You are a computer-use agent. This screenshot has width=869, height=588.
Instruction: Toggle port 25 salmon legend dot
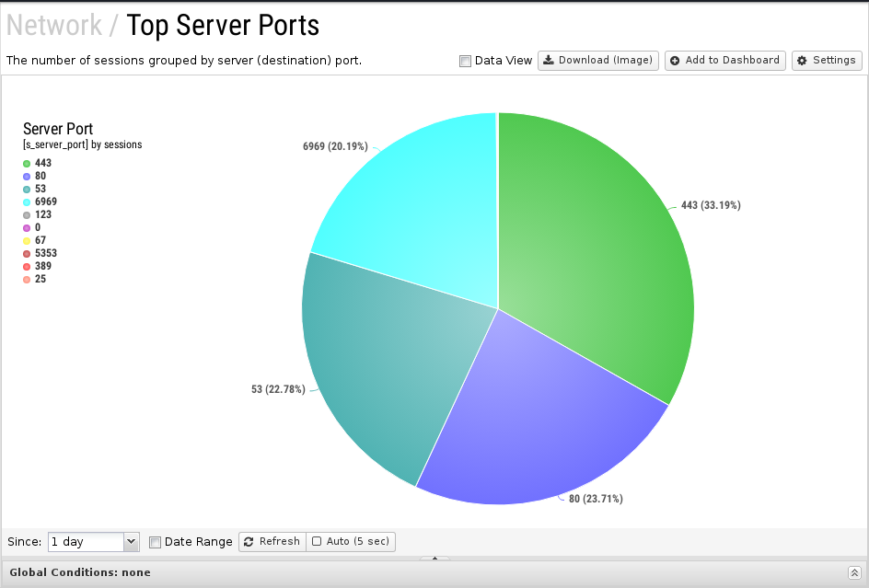pos(27,280)
